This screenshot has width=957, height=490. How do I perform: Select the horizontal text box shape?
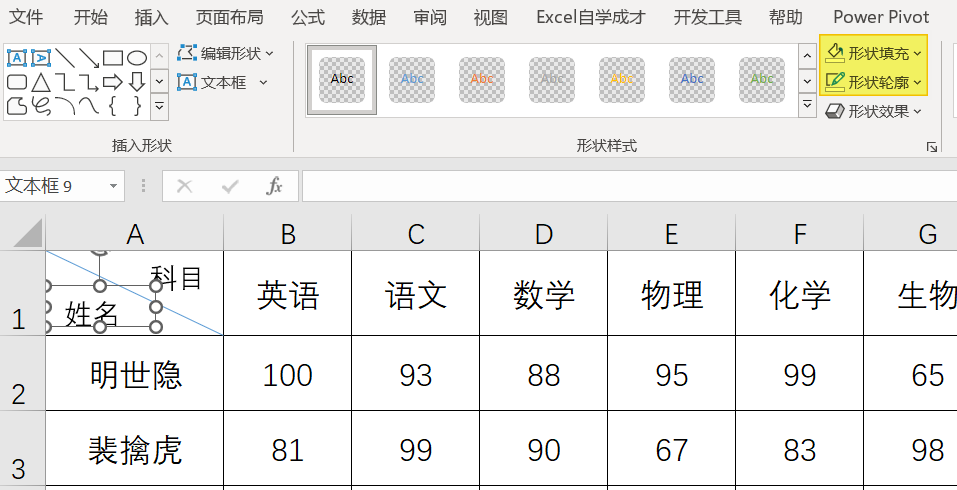[16, 58]
